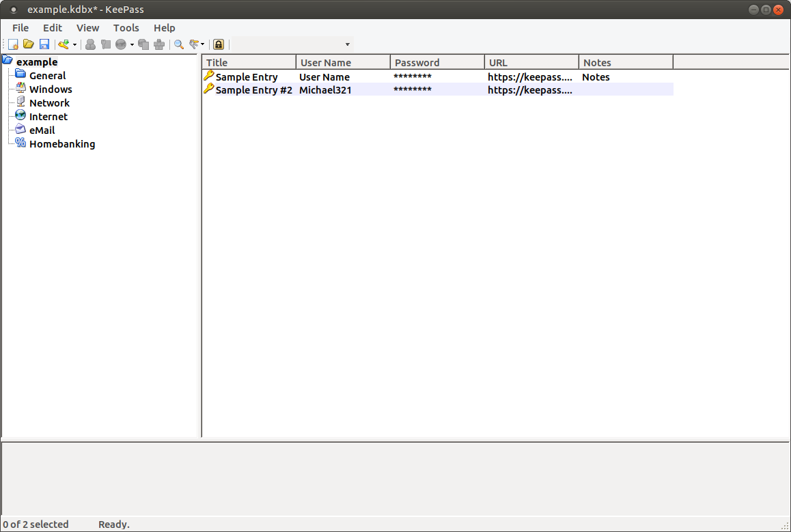
Task: Open the quick search dropdown arrow
Action: pyautogui.click(x=348, y=44)
